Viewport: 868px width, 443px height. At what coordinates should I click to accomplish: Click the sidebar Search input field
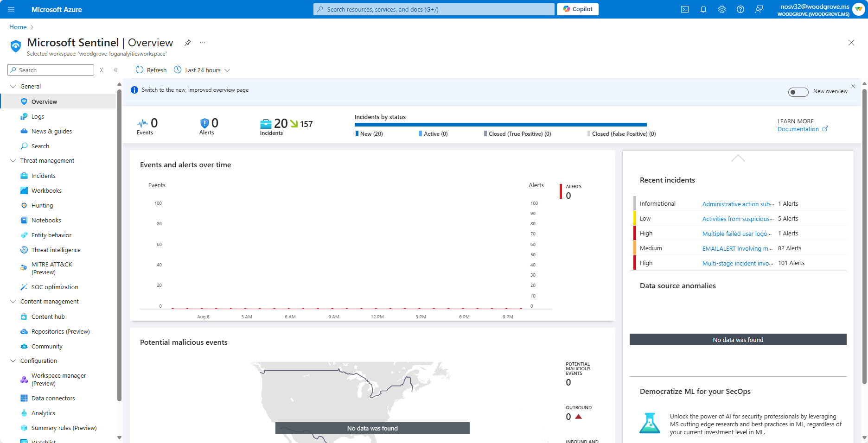(51, 70)
